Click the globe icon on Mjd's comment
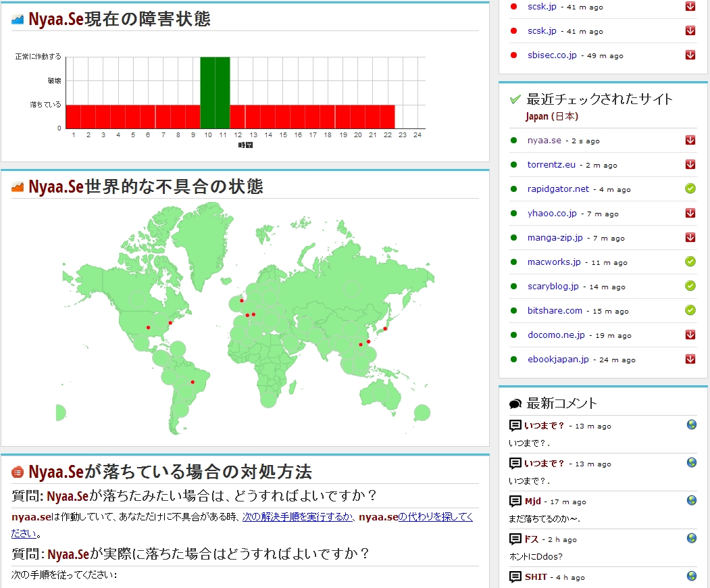This screenshot has height=588, width=710. [692, 500]
